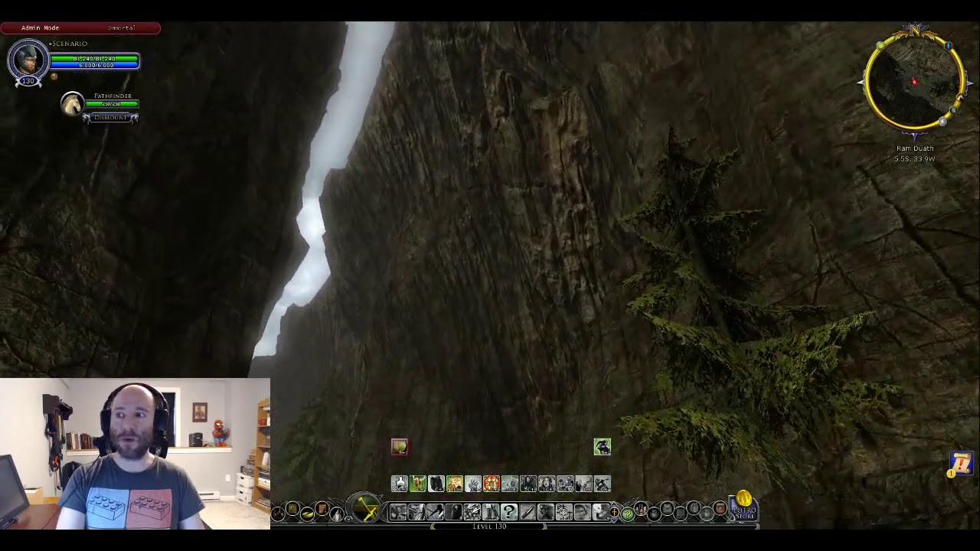Use the last slot of the upper quickslot row

603,483
